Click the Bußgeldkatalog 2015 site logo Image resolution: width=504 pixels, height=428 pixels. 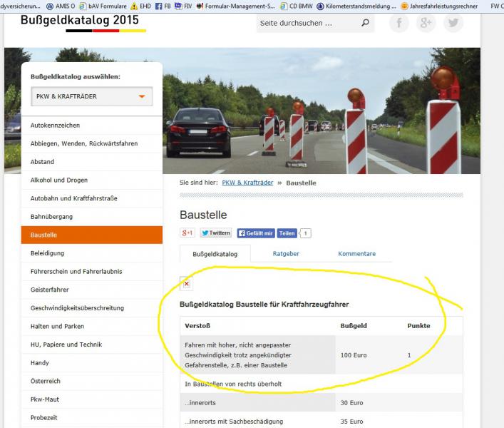pos(80,20)
